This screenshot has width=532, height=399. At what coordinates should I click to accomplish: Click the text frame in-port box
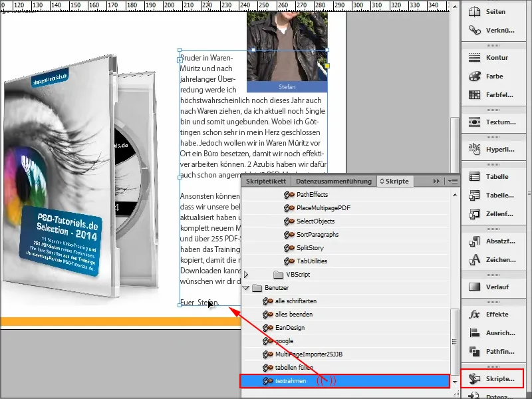coord(180,60)
